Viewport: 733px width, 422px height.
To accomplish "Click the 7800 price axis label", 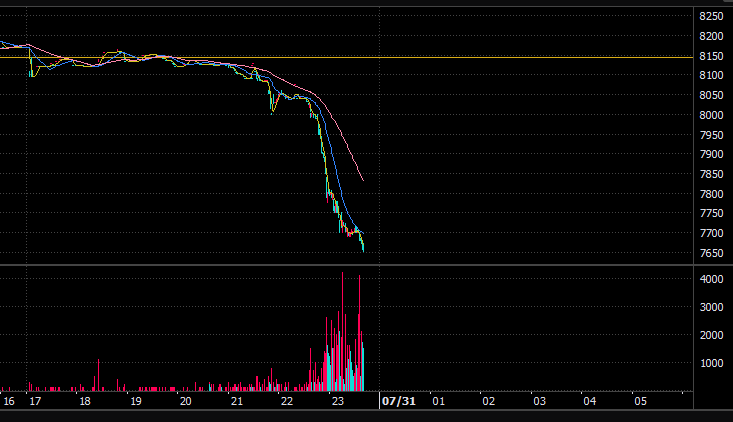I will pos(711,194).
